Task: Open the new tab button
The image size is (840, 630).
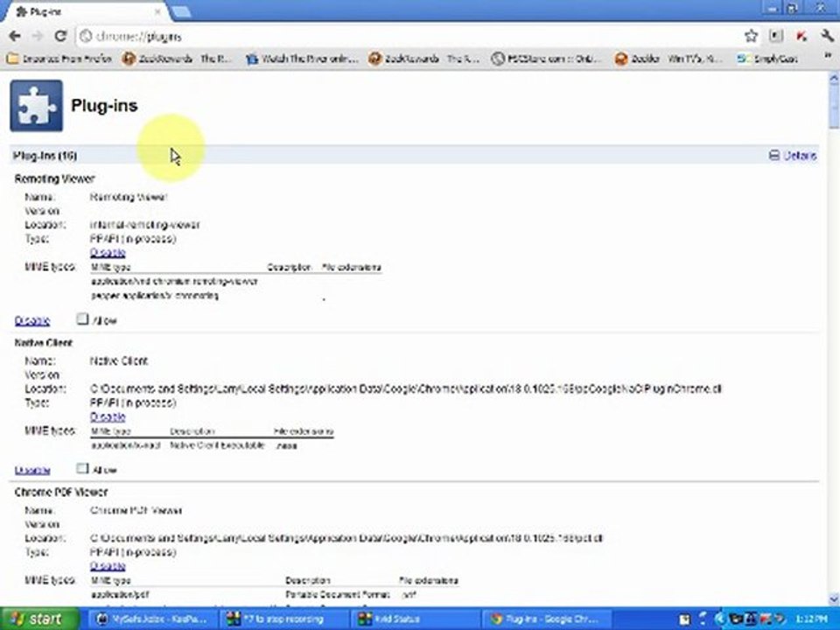Action: (x=181, y=11)
